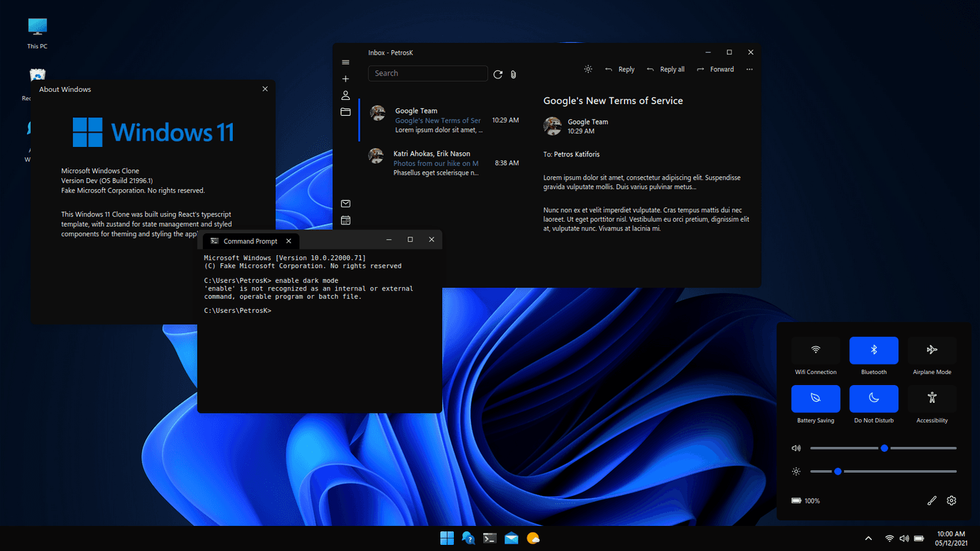Open the mail app hamburger menu
The height and width of the screenshot is (551, 980).
tap(346, 63)
